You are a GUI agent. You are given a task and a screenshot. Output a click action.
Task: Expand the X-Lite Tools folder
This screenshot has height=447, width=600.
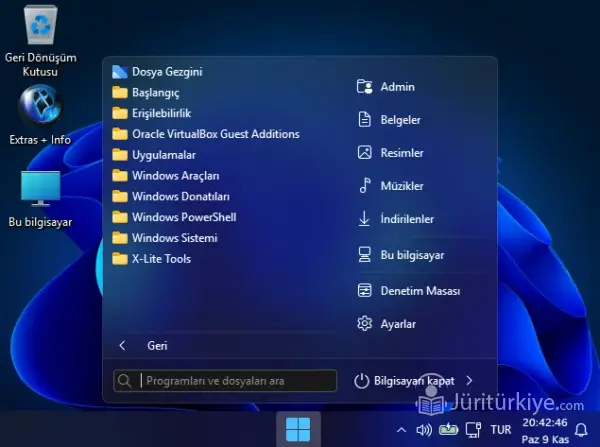click(x=161, y=259)
